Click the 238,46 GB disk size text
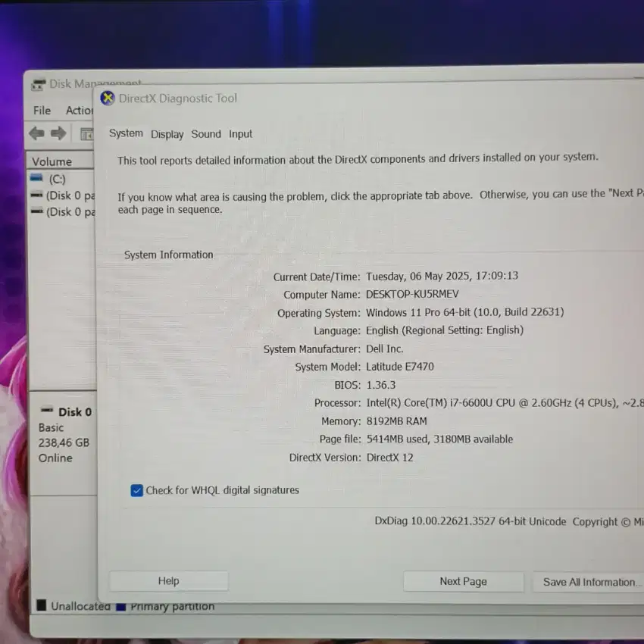Screen dimensions: 644x644 click(64, 442)
